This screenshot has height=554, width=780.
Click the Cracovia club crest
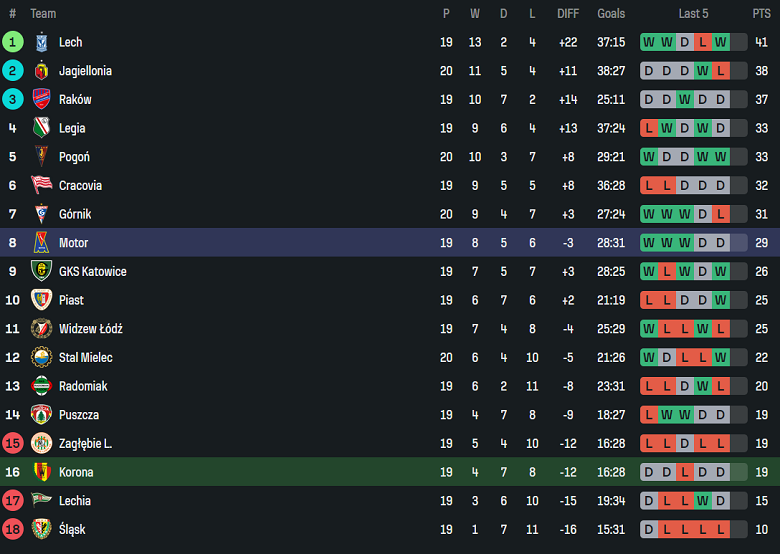(x=41, y=185)
